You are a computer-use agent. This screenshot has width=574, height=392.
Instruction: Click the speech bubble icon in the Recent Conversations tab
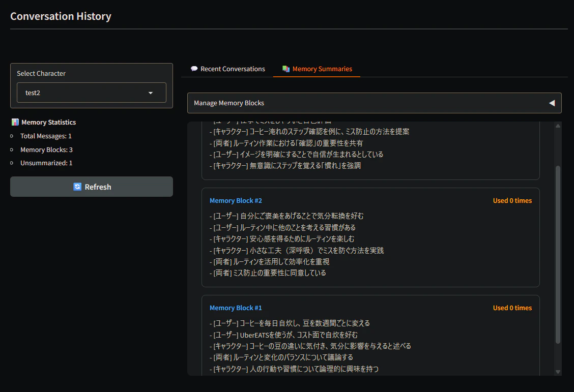[x=194, y=69]
